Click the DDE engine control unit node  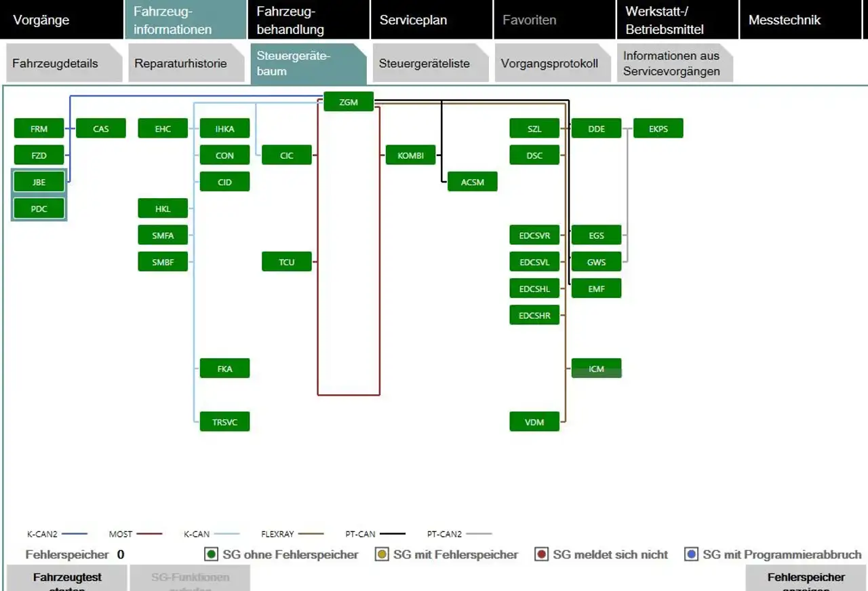pos(596,128)
